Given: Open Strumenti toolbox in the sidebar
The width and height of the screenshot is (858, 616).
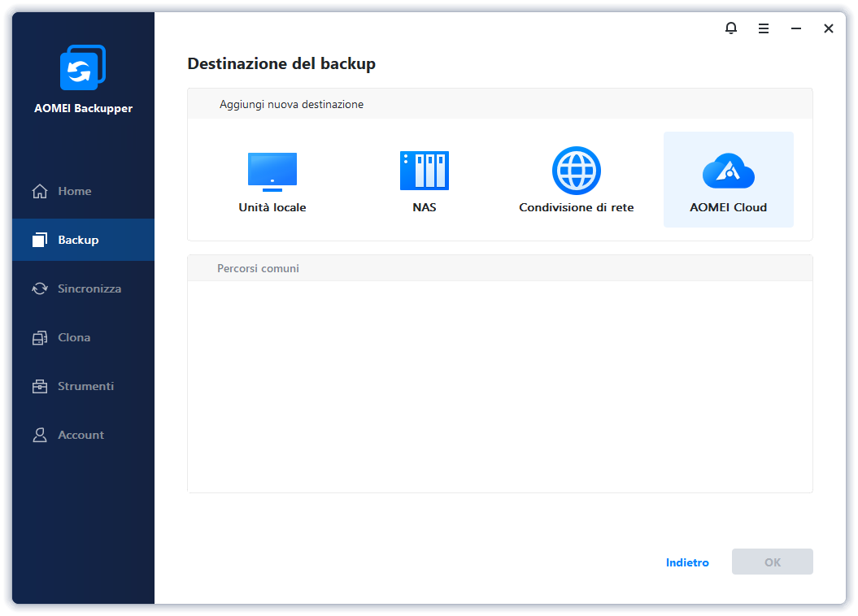Looking at the screenshot, I should (85, 386).
